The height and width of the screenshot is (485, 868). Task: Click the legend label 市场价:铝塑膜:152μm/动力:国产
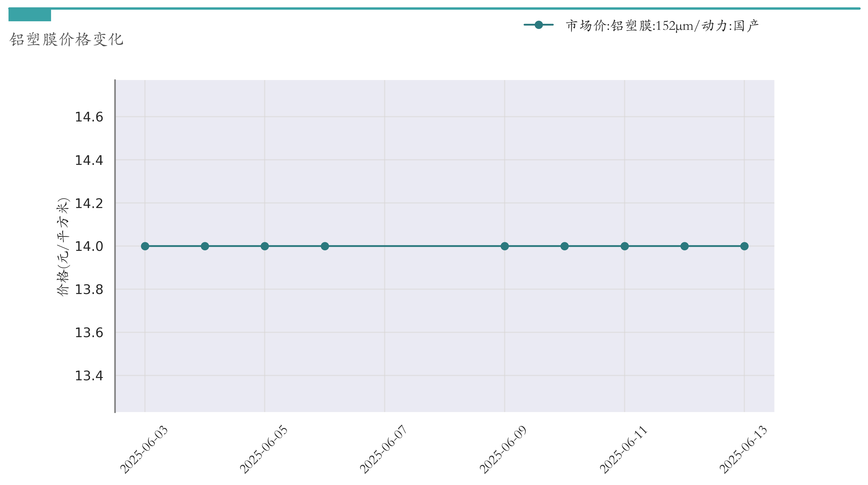click(x=662, y=26)
